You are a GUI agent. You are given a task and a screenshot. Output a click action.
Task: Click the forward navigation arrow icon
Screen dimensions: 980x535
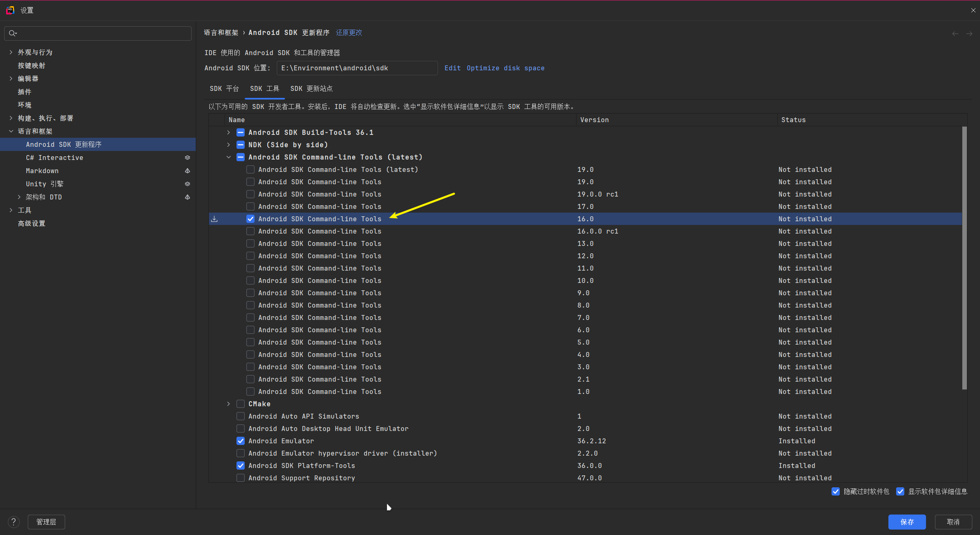(x=969, y=34)
